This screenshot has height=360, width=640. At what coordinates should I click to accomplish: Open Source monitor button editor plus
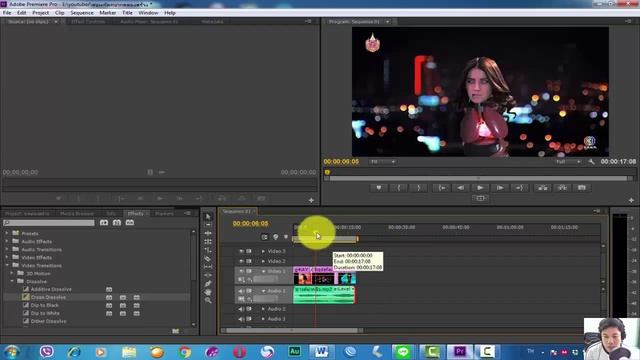[311, 200]
